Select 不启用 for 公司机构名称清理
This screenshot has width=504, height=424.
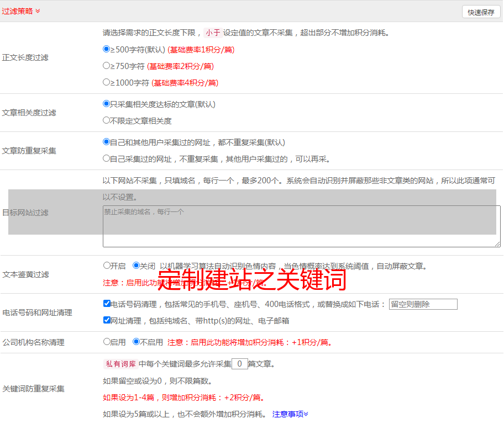(x=136, y=342)
